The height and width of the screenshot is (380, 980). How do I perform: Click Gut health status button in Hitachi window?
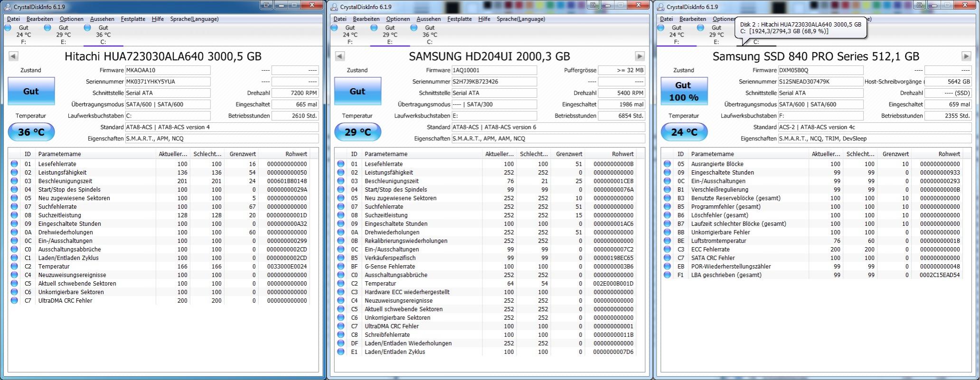(x=31, y=91)
